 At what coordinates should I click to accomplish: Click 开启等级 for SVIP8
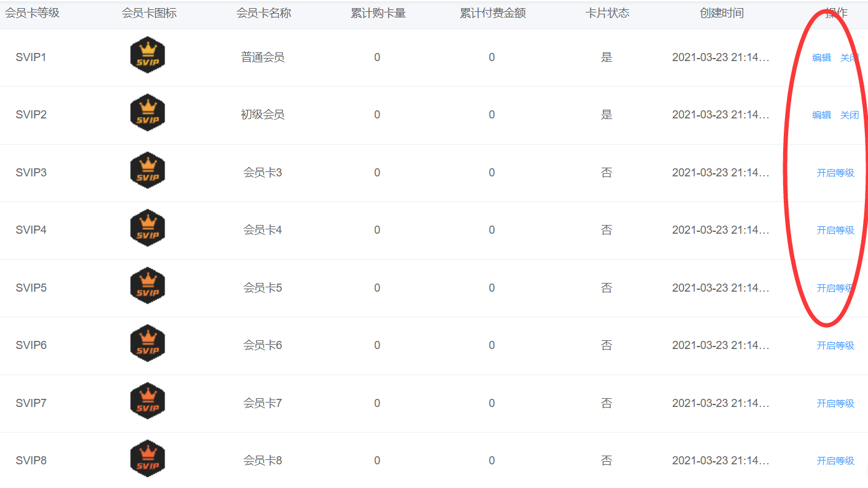[836, 461]
